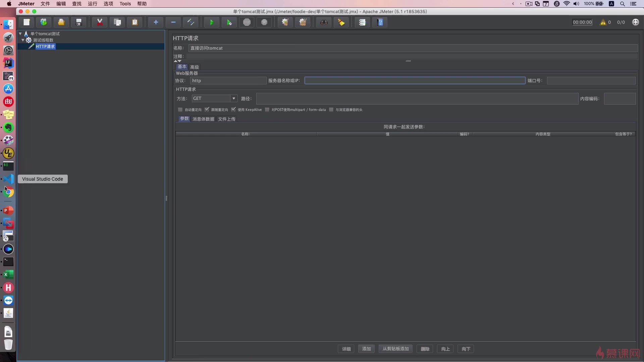This screenshot has width=644, height=362.
Task: Collapse the 测试线程数 tree node
Action: (x=23, y=40)
